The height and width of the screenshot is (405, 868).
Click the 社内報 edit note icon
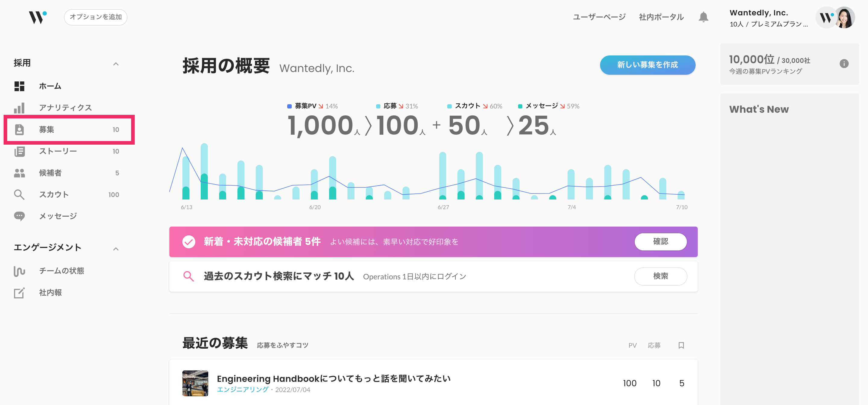20,293
